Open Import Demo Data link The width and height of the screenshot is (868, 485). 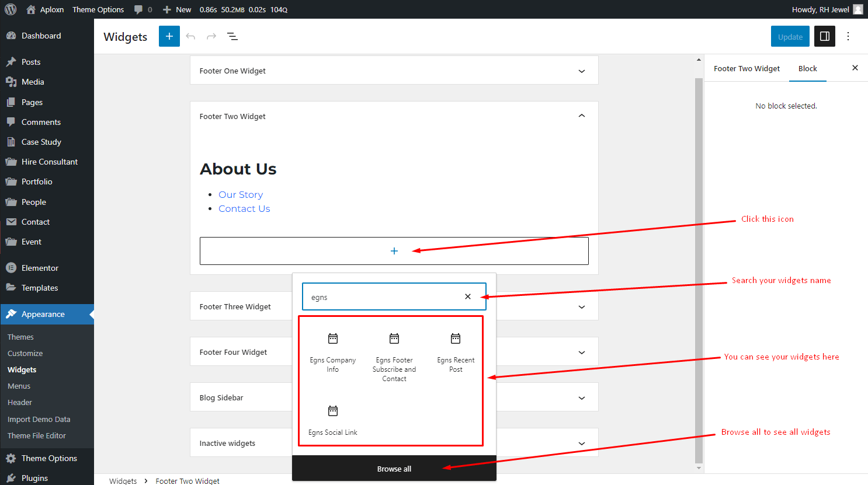39,419
